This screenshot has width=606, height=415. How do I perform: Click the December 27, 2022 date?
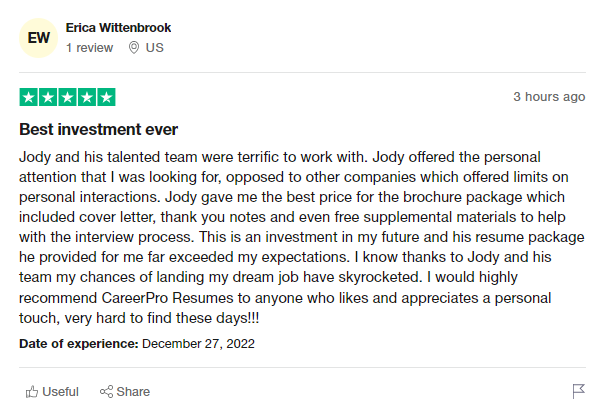coord(198,344)
